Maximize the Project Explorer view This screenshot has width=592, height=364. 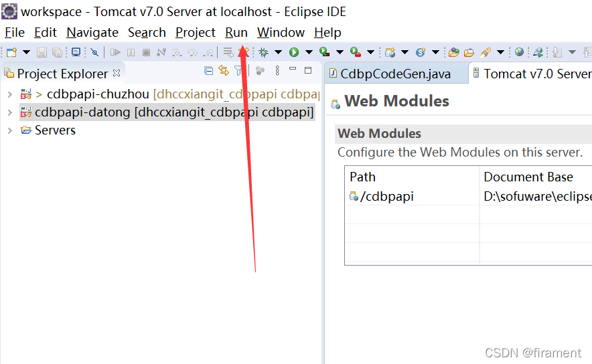[308, 70]
